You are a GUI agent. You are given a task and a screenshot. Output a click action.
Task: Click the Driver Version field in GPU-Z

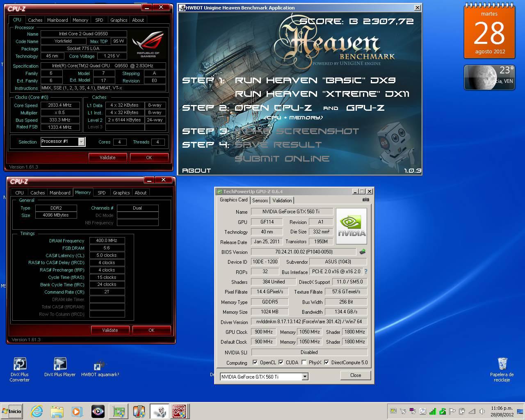[309, 322]
